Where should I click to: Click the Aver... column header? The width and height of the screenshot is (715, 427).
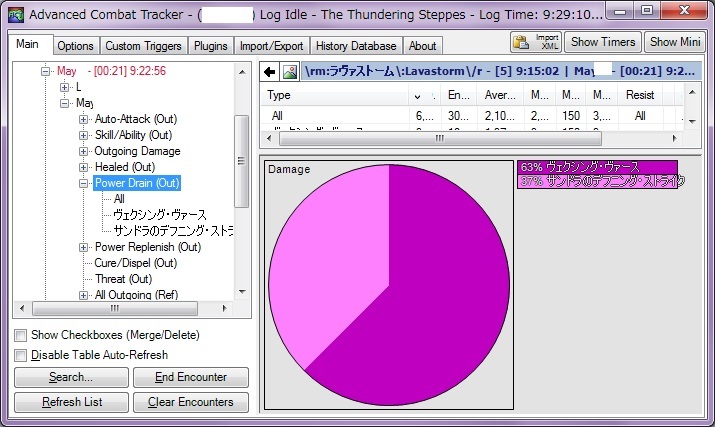[500, 95]
